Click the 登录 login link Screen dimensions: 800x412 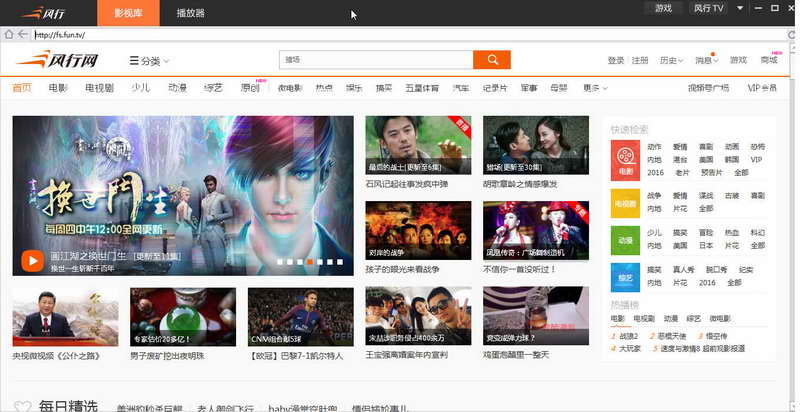(x=616, y=60)
